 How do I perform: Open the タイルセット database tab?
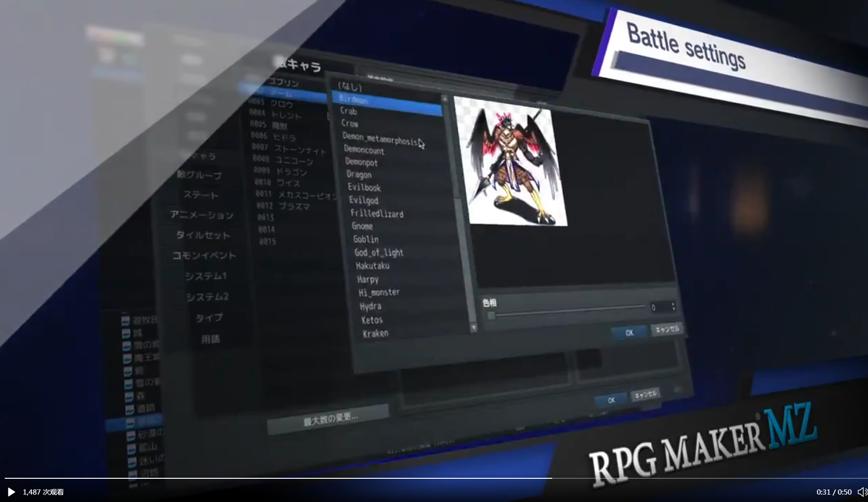pos(203,236)
